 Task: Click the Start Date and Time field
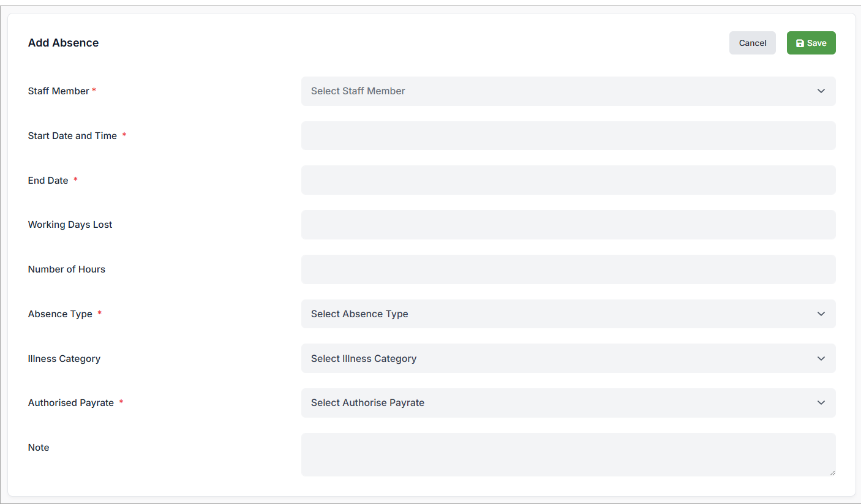(x=568, y=135)
